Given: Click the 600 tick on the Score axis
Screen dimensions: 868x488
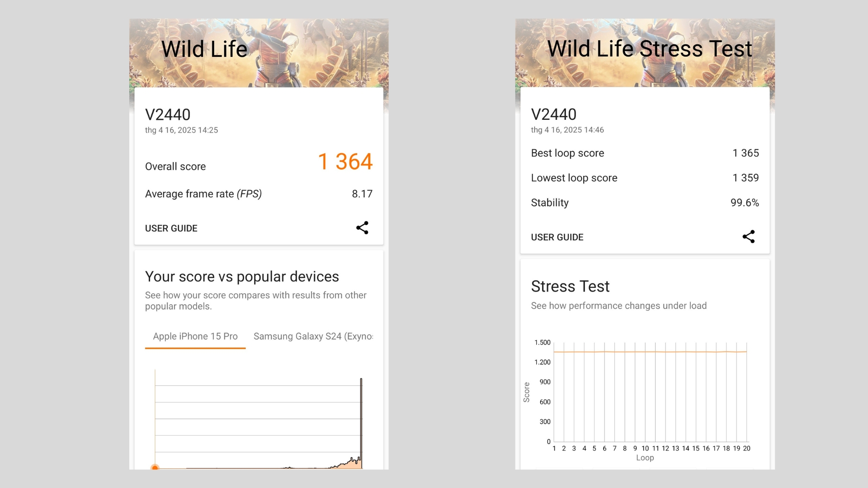Looking at the screenshot, I should pyautogui.click(x=545, y=402).
